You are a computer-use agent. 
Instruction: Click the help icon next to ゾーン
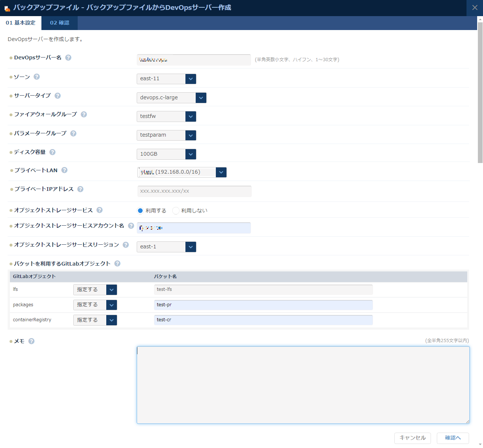click(36, 77)
